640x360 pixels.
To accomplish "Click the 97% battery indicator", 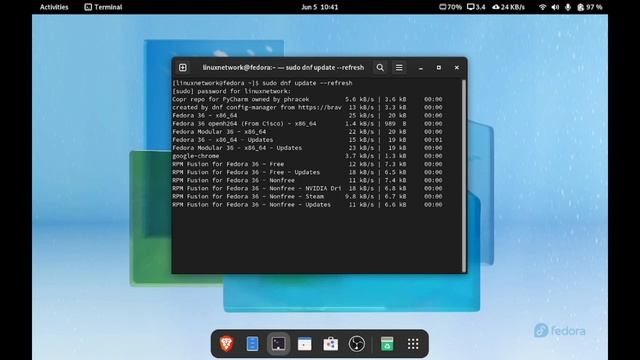I will click(590, 7).
